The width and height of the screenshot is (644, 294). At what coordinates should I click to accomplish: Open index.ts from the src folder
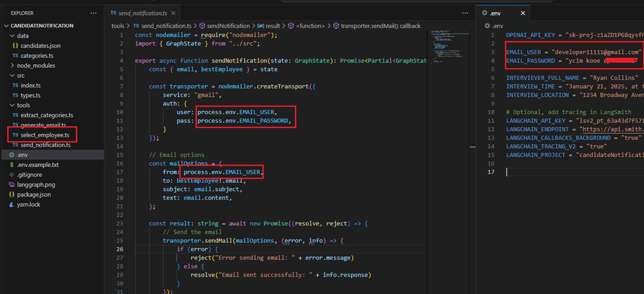point(31,86)
